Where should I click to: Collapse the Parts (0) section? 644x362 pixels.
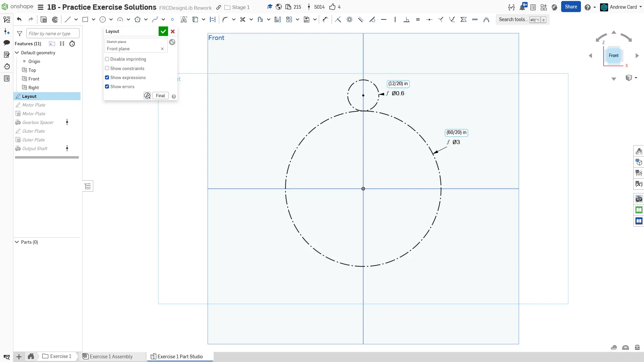pos(17,242)
